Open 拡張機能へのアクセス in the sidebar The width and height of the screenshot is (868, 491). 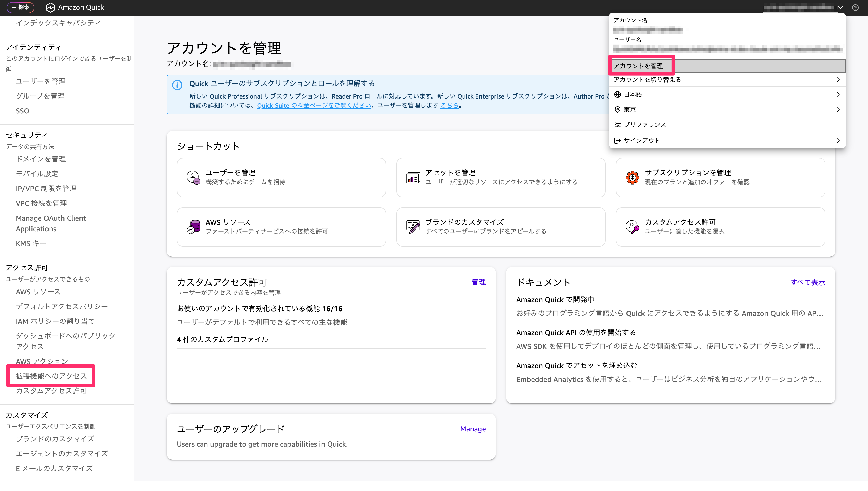click(x=51, y=376)
